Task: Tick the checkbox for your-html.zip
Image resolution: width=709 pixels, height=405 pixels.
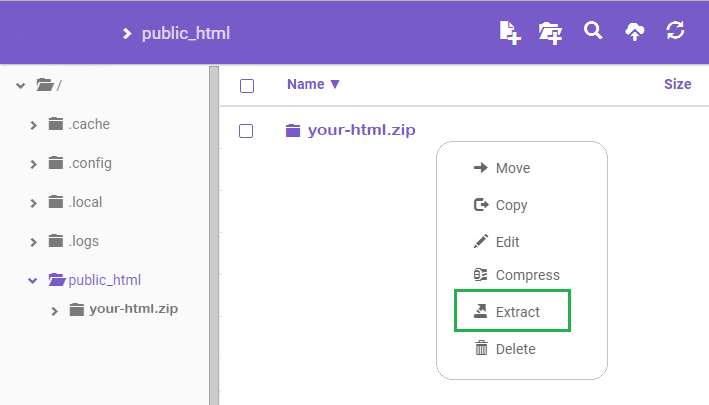Action: tap(247, 131)
